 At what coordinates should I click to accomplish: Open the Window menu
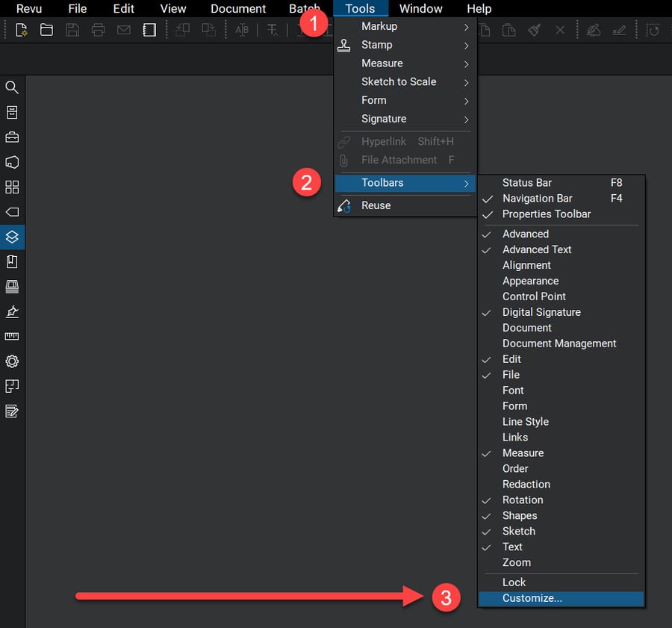tap(420, 8)
